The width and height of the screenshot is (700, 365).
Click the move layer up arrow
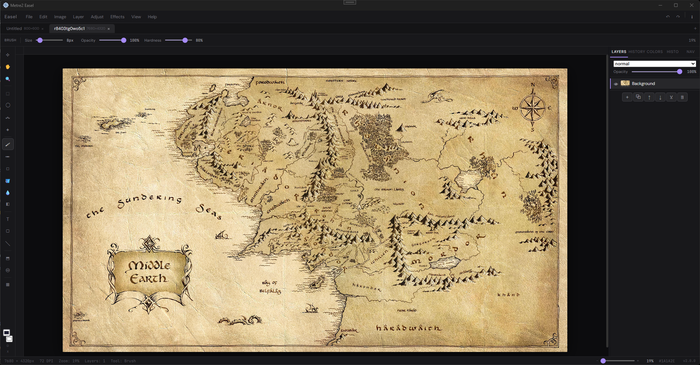click(649, 97)
